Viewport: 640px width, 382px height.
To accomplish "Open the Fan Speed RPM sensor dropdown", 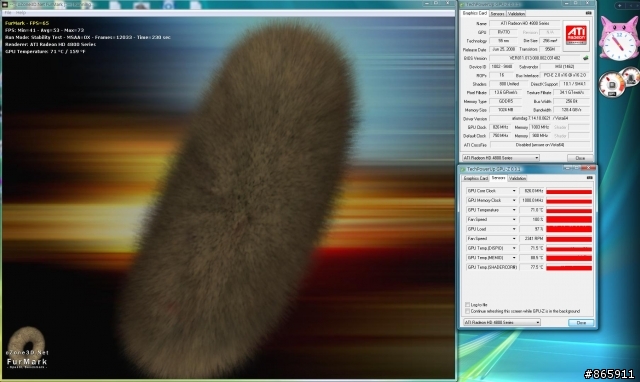I will 514,238.
